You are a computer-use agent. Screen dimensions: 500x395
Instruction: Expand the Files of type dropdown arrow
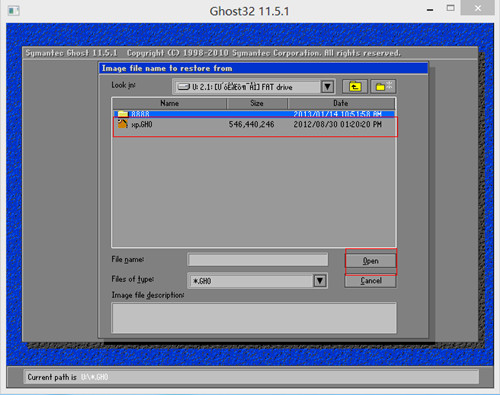click(320, 281)
